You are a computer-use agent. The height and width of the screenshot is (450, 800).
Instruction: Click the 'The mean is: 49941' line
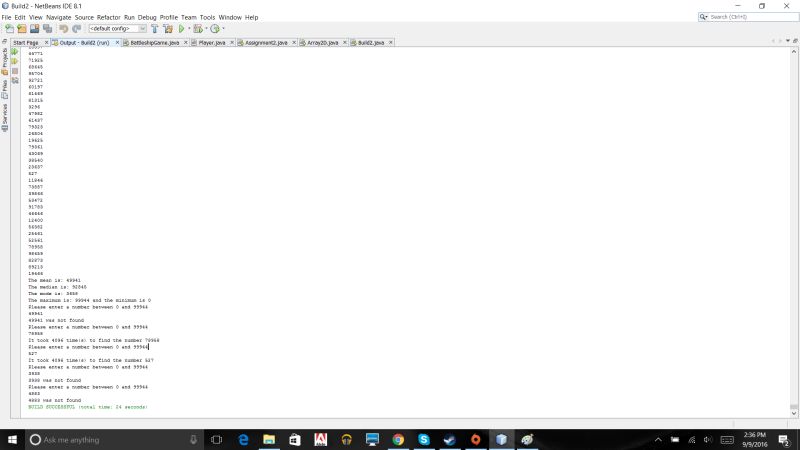[55, 280]
